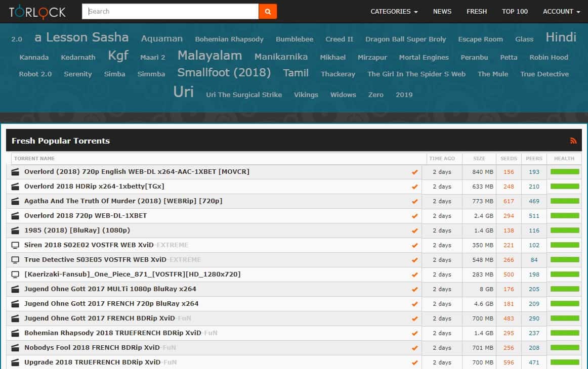Image resolution: width=588 pixels, height=369 pixels.
Task: Click TV icon beside Siren 2018 S02E02
Action: click(15, 245)
